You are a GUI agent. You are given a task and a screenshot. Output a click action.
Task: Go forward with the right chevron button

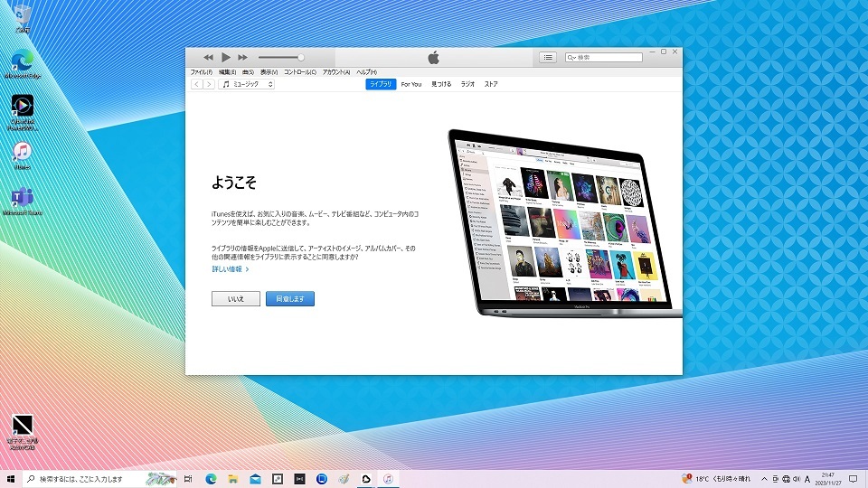[x=209, y=84]
